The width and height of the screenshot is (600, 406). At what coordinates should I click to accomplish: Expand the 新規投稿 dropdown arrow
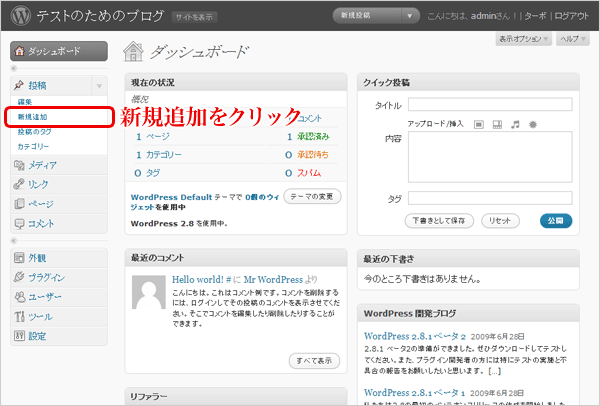410,16
